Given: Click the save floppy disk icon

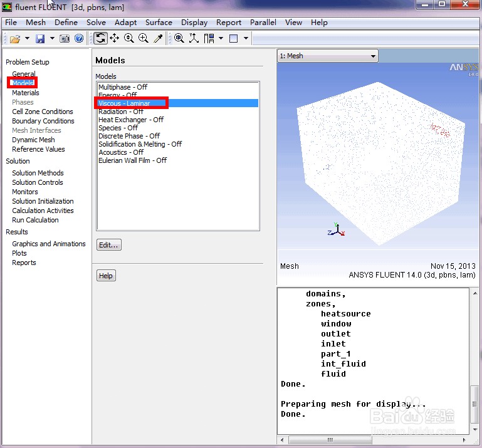Looking at the screenshot, I should click(x=40, y=39).
